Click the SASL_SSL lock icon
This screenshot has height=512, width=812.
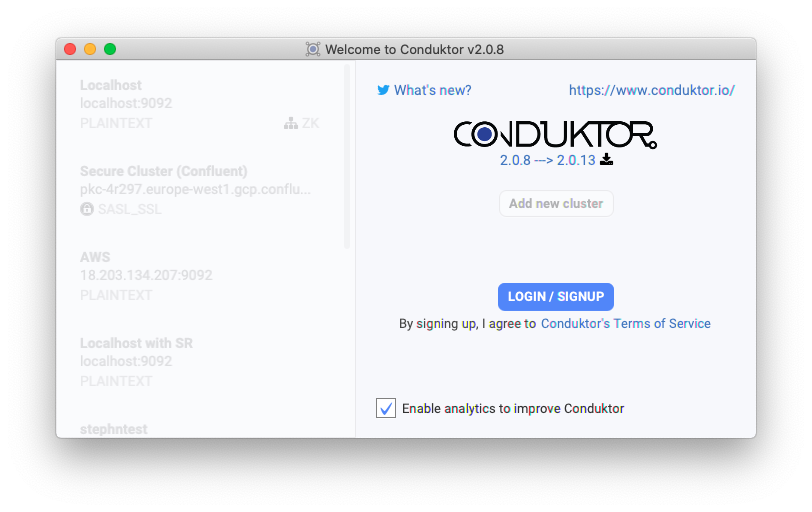86,209
